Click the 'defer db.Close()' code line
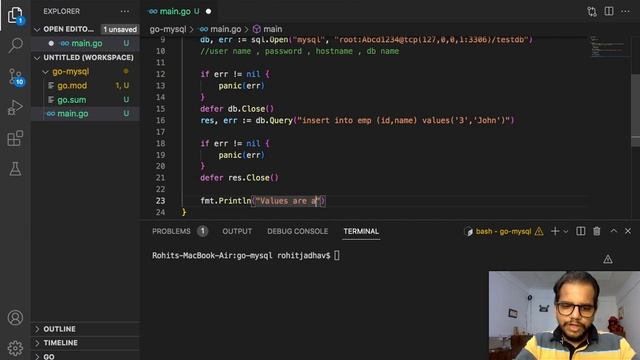 pos(237,109)
